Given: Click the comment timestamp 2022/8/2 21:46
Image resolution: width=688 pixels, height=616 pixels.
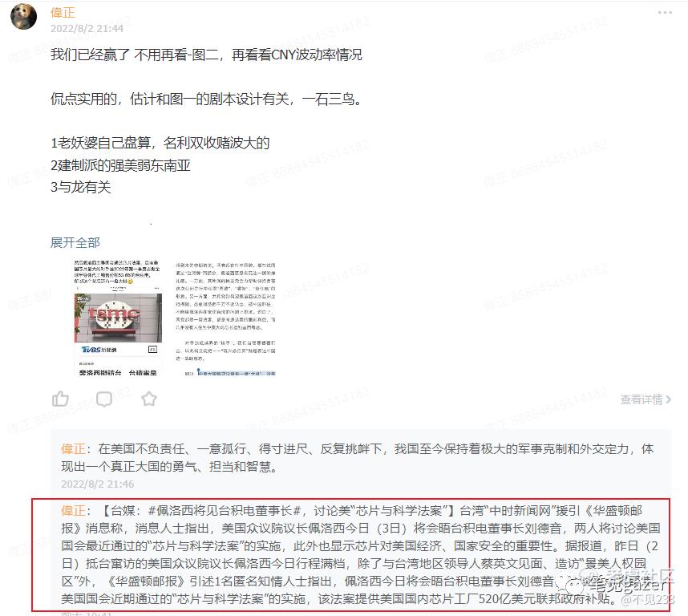Looking at the screenshot, I should 97,484.
